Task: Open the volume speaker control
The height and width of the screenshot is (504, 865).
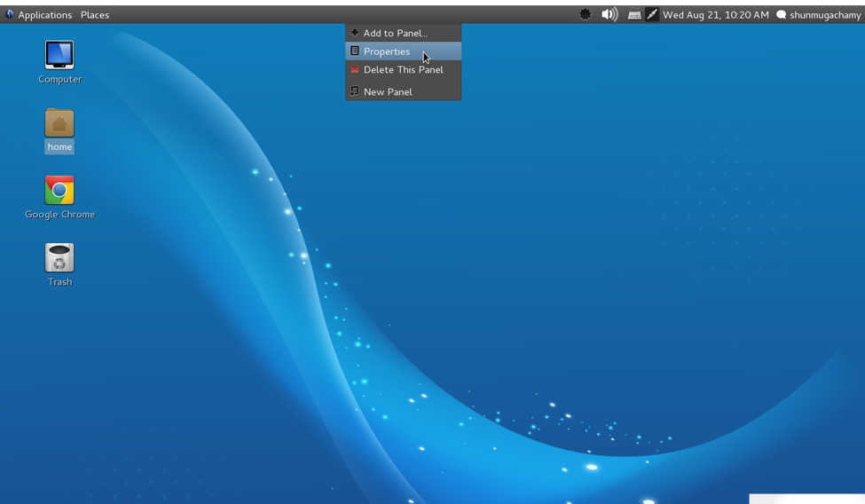Action: (609, 14)
